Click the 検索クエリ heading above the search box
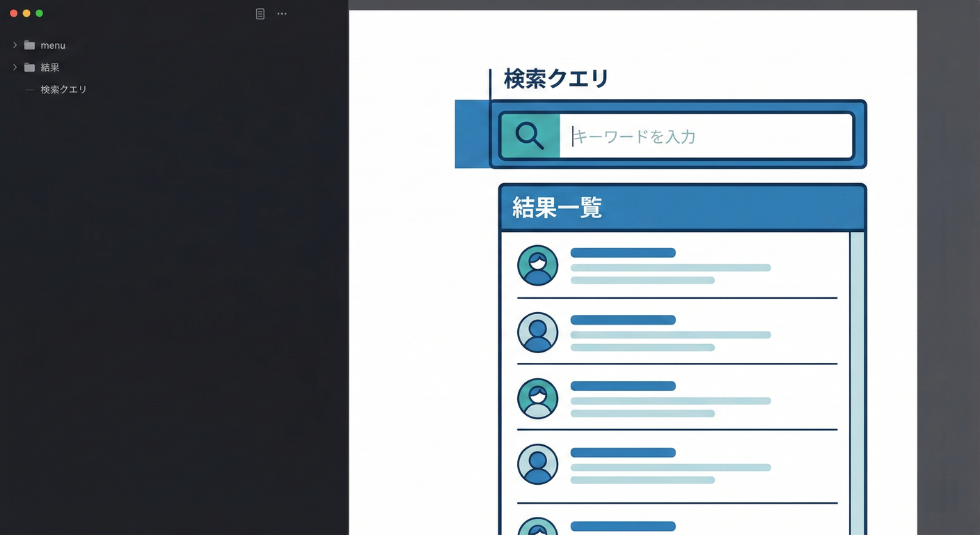 [x=556, y=79]
